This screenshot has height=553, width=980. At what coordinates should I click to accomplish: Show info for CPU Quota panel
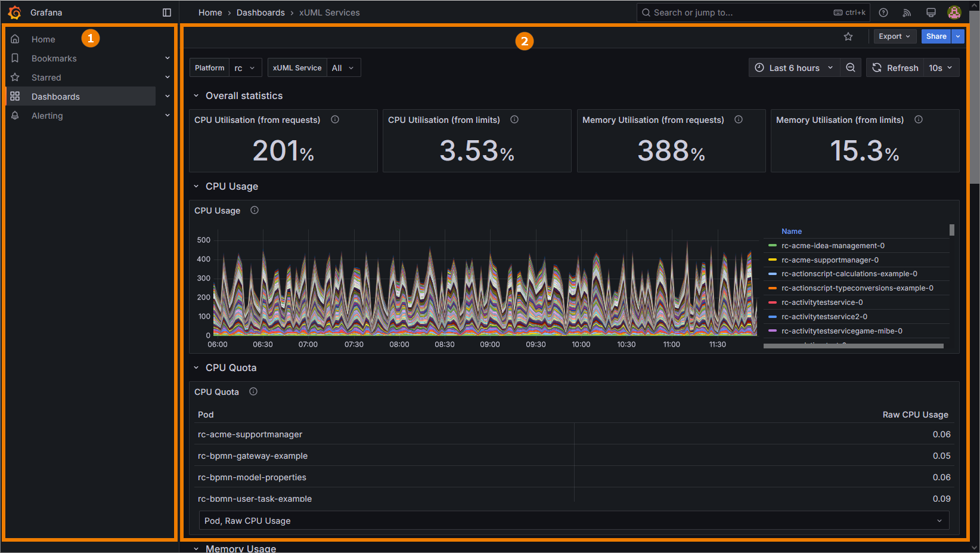click(x=253, y=391)
